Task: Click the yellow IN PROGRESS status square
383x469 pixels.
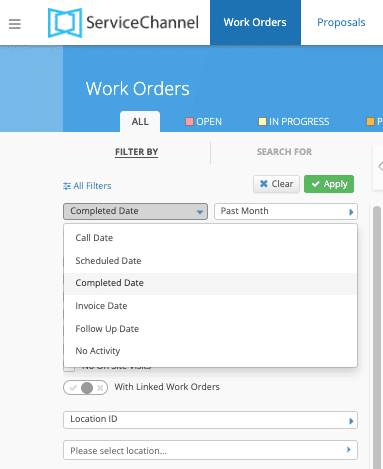Action: click(262, 122)
